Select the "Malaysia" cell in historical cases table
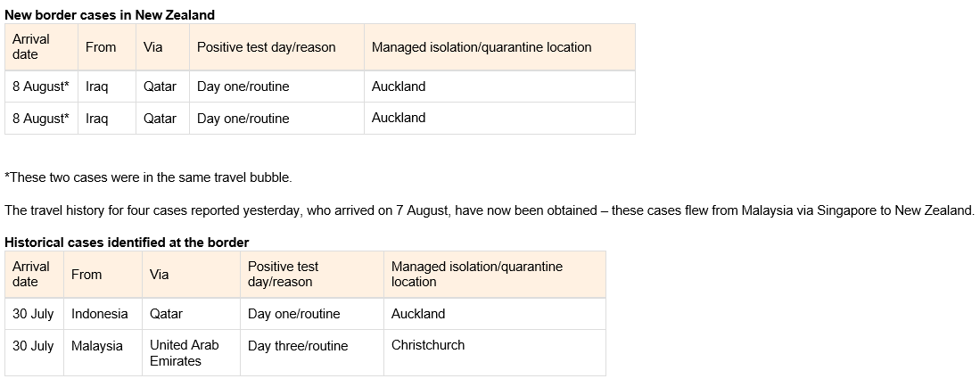Viewport: 980px width, 387px height. tap(97, 346)
